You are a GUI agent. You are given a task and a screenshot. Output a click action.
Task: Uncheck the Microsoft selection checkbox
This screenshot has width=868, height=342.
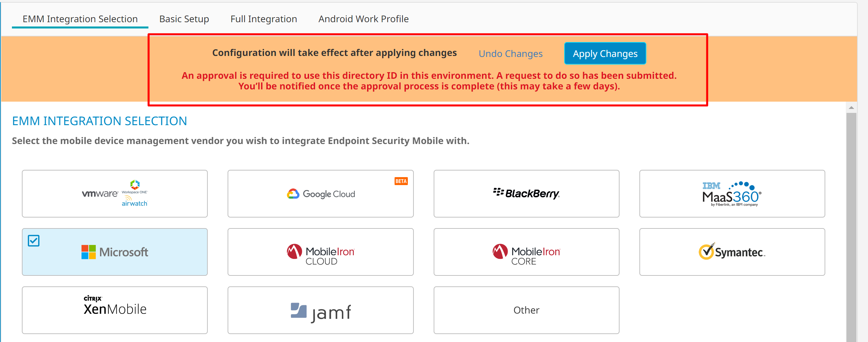pos(34,241)
